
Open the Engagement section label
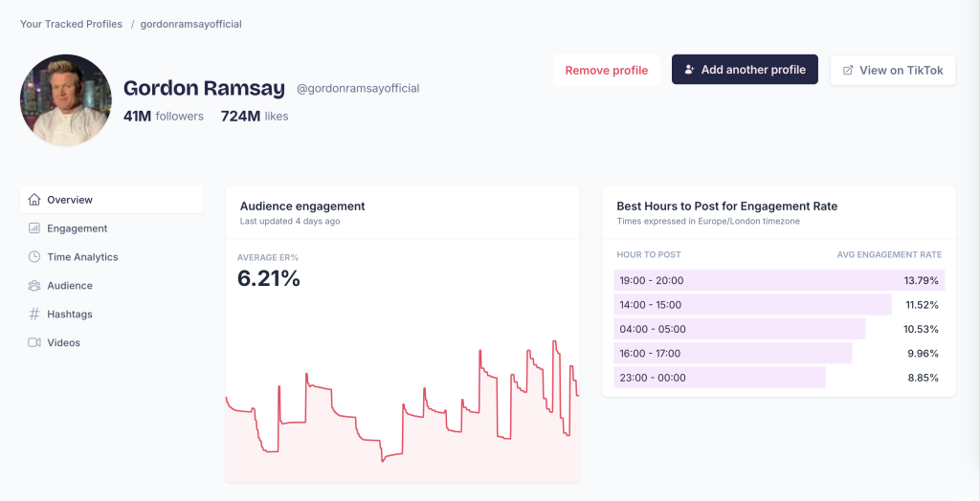click(78, 229)
